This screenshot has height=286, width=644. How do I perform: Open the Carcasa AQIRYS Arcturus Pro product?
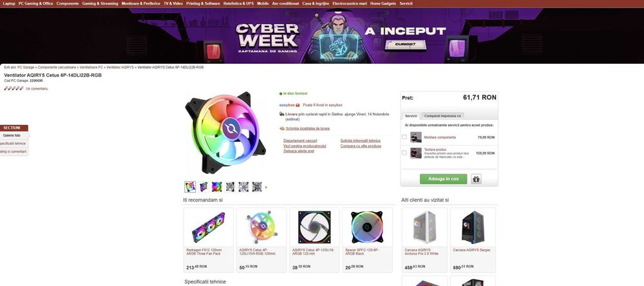(424, 240)
